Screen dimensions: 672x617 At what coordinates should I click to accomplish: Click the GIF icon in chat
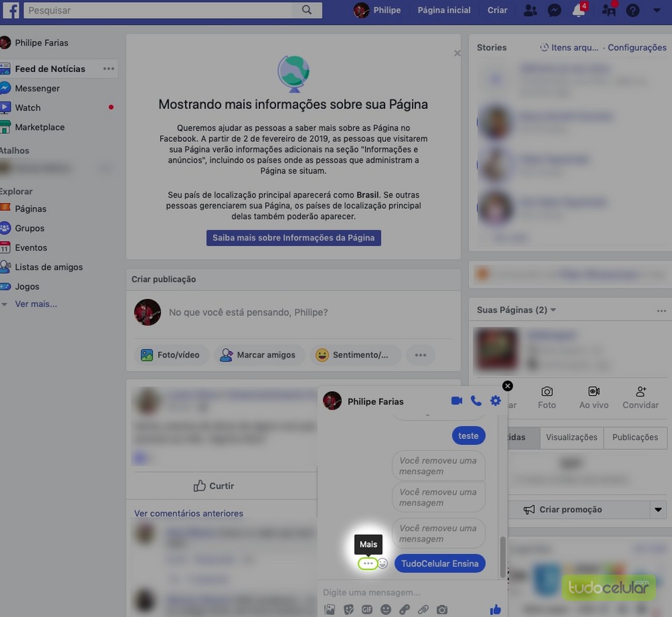[x=367, y=610]
